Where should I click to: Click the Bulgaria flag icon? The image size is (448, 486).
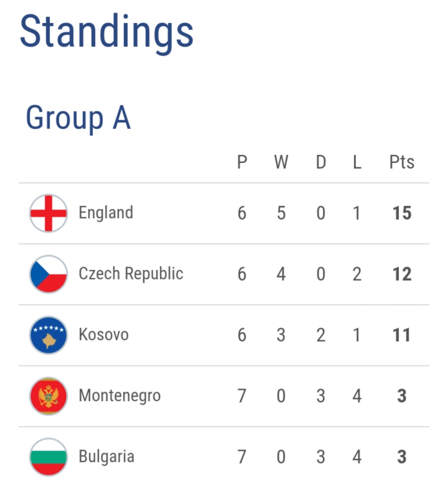[49, 457]
